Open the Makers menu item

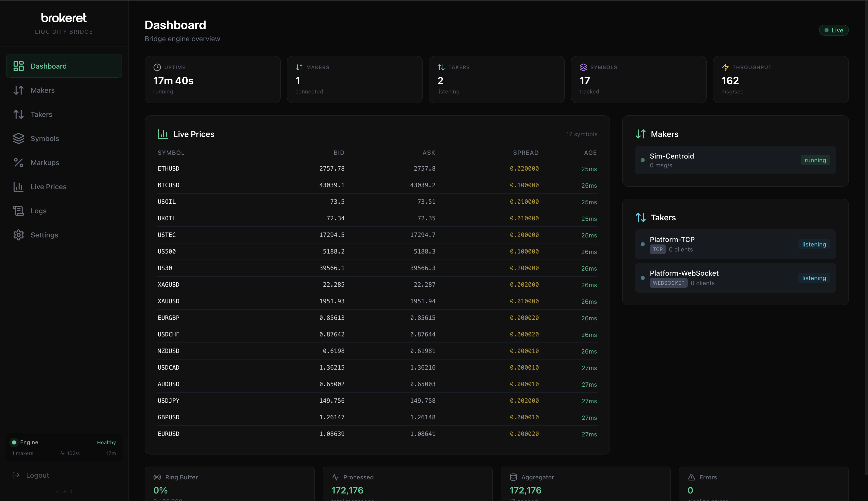43,90
